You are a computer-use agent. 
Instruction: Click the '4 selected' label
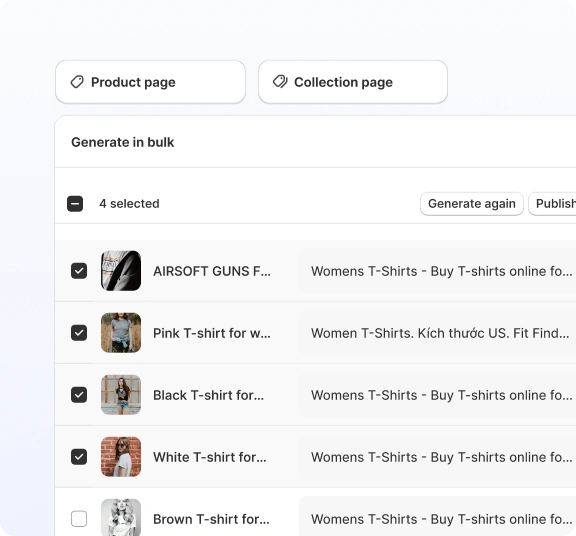click(129, 204)
